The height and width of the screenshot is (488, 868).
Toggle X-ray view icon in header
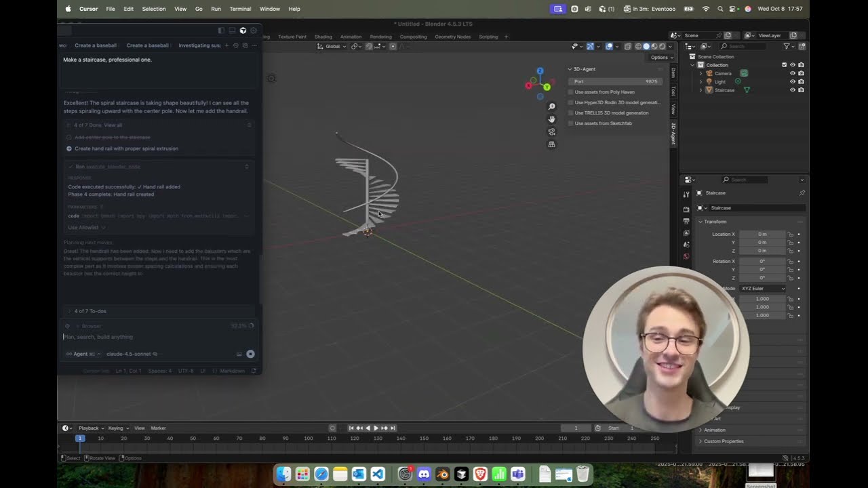(627, 46)
